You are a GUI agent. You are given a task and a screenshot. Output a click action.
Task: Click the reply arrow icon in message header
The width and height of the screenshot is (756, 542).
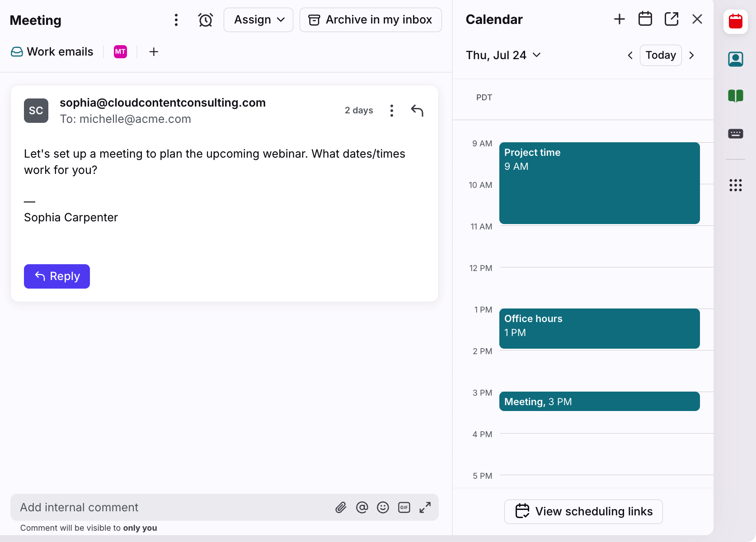pyautogui.click(x=417, y=111)
